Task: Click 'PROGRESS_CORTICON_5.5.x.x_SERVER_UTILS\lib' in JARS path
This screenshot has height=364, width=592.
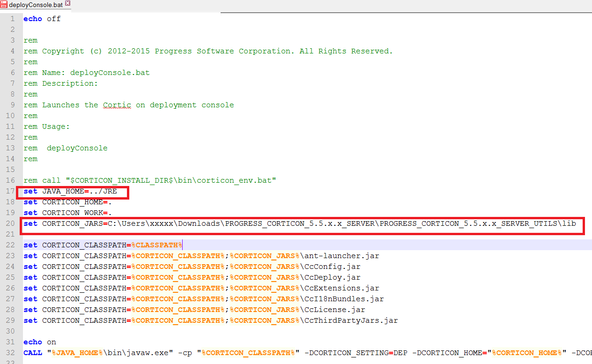Action: 478,223
